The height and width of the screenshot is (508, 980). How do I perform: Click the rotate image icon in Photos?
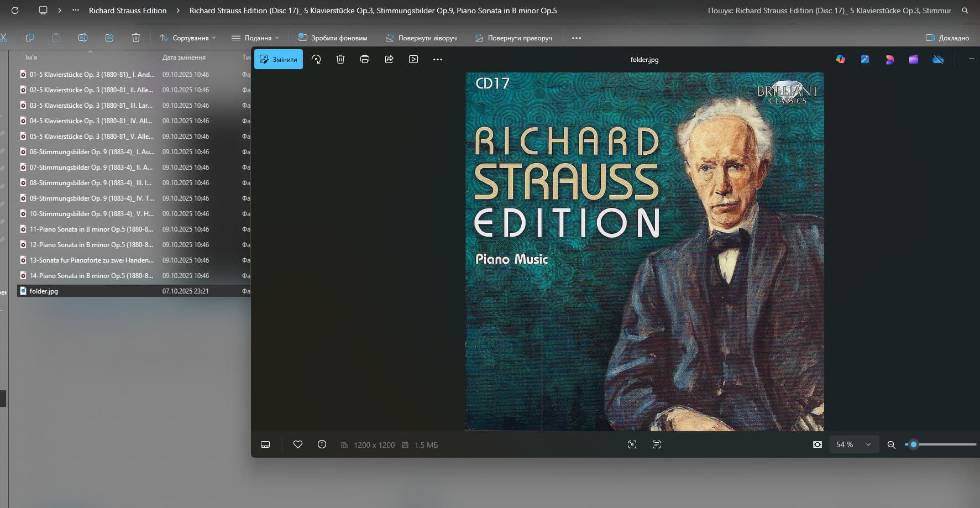pos(316,59)
